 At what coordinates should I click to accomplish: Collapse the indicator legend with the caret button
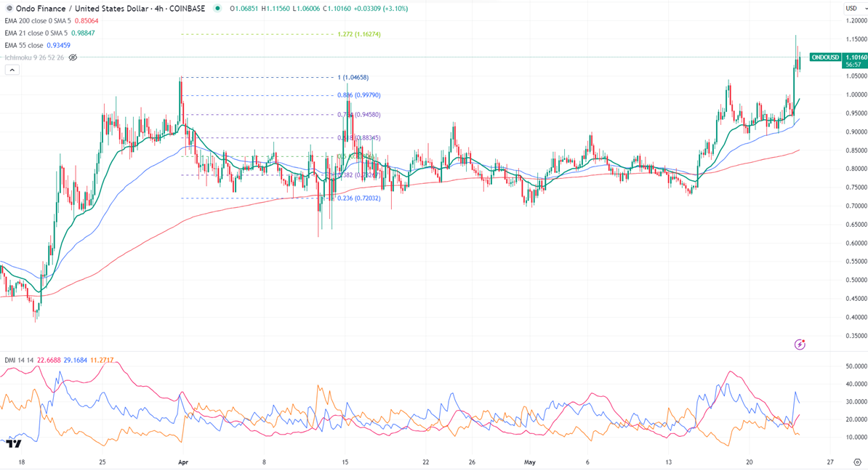point(12,70)
